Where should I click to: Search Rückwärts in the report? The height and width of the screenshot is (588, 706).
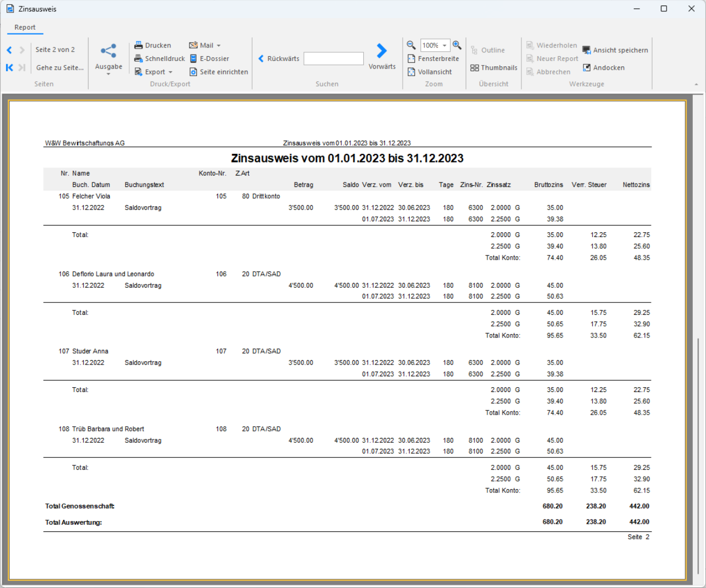click(x=279, y=58)
